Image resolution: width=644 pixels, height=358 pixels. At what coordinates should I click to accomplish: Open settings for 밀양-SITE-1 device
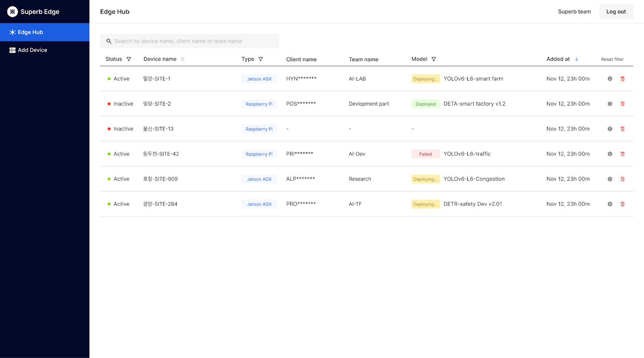point(610,79)
